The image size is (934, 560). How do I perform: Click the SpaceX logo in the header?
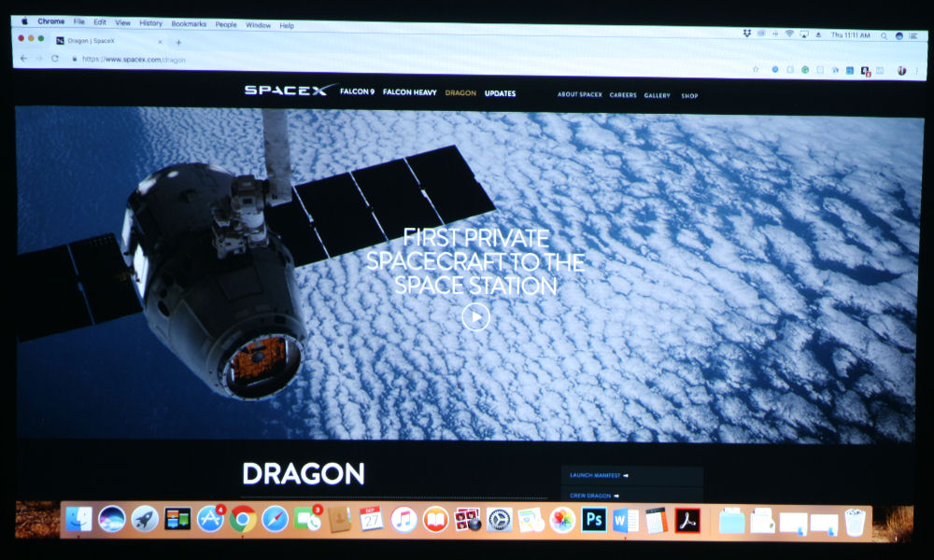(x=290, y=91)
